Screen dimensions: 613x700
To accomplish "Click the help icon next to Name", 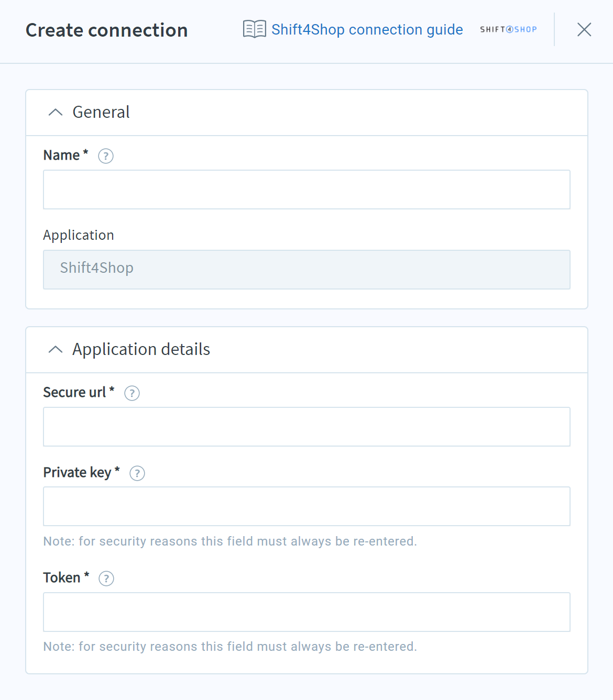I will coord(106,156).
